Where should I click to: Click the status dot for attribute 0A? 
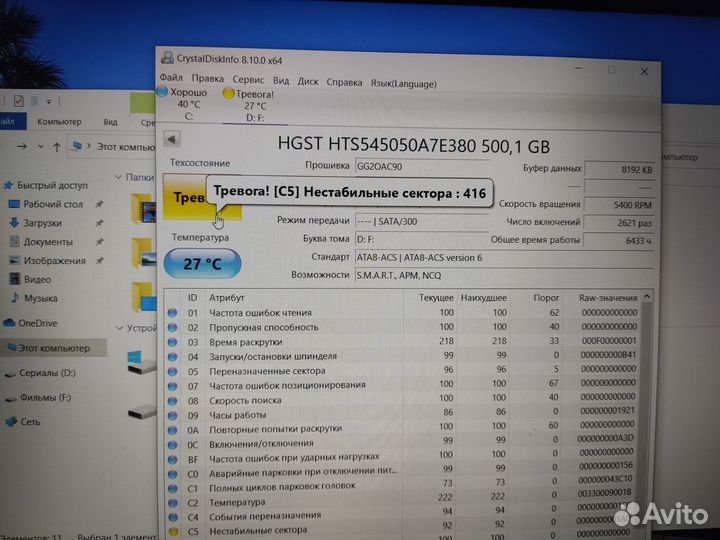click(173, 430)
